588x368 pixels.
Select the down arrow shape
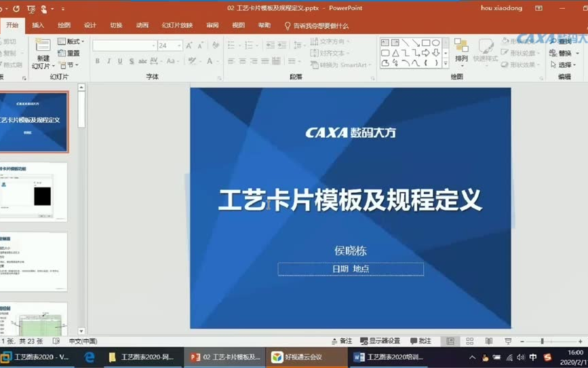436,53
